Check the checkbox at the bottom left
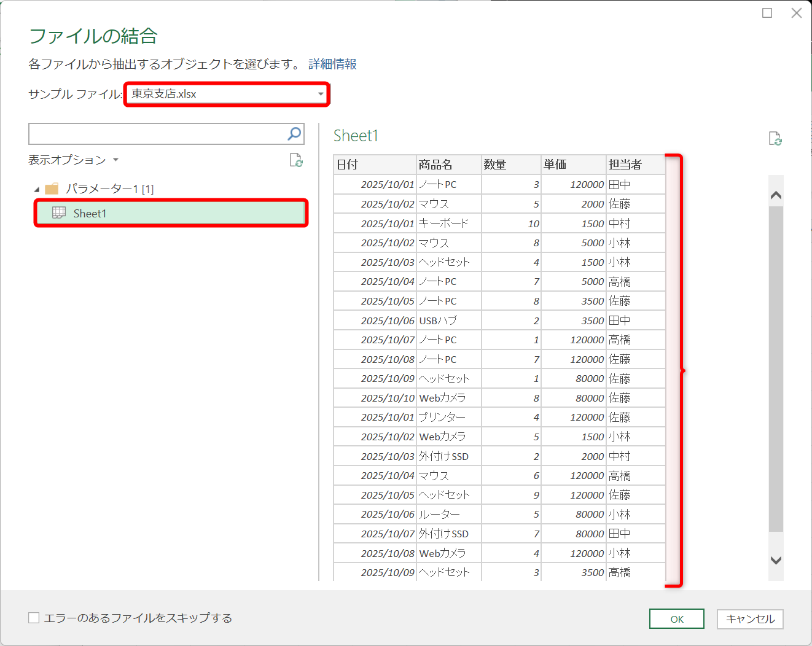 tap(34, 618)
